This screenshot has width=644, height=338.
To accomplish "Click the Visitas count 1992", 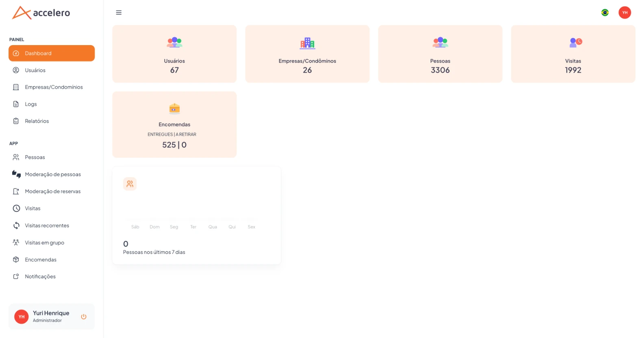I will point(573,70).
